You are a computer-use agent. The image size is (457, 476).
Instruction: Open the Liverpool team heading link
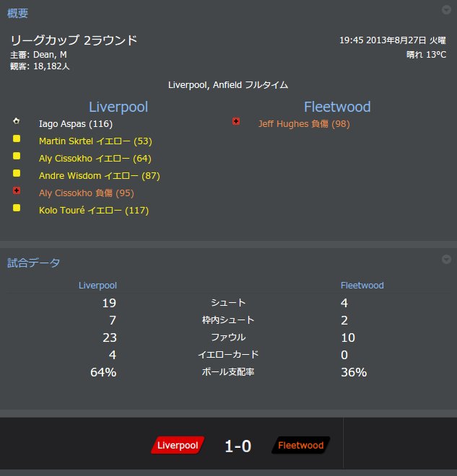tap(118, 107)
